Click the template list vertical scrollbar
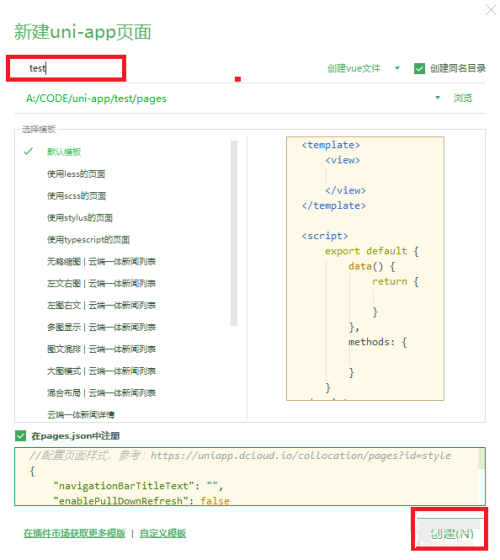 [234, 233]
